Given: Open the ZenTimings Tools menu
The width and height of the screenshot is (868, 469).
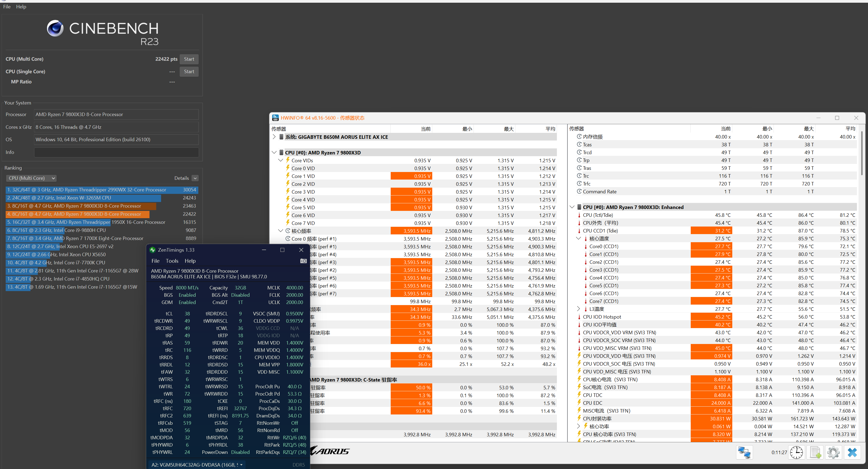Looking at the screenshot, I should pyautogui.click(x=172, y=261).
